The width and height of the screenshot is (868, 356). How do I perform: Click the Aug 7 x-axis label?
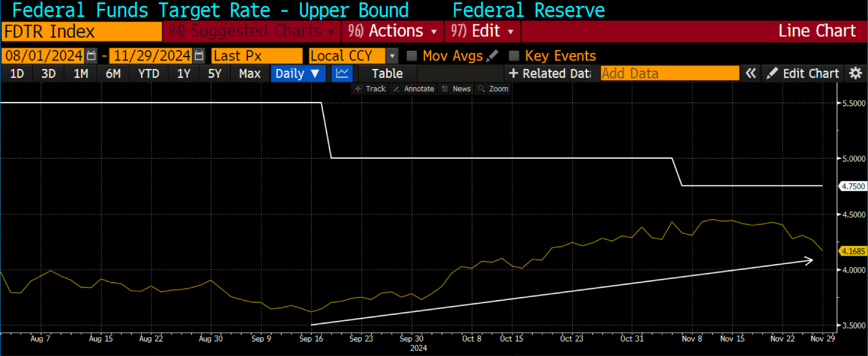click(40, 339)
